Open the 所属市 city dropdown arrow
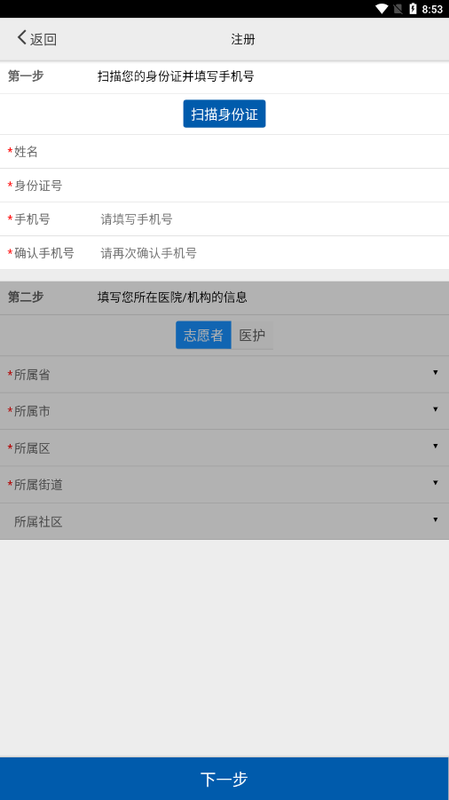Screen dimensions: 449x800 (435, 409)
